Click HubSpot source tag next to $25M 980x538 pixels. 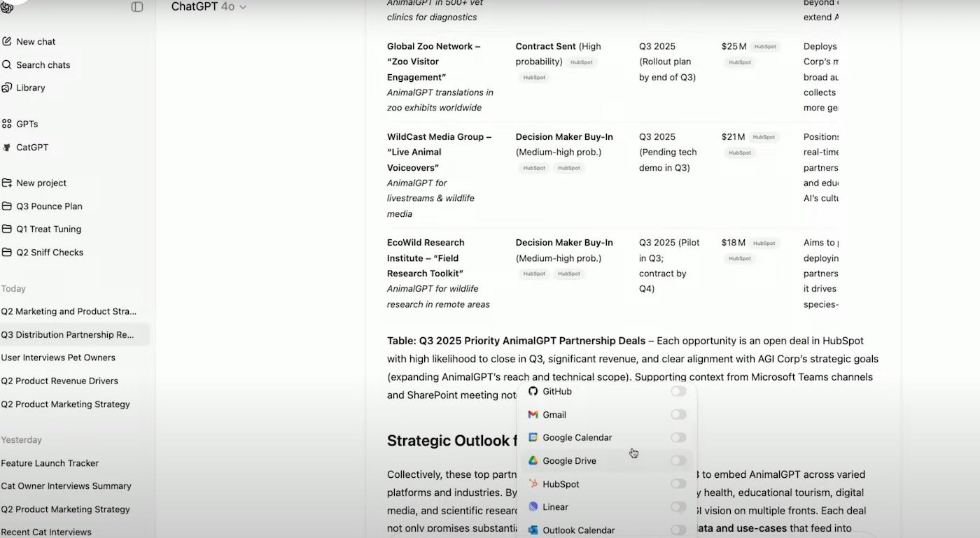click(765, 47)
